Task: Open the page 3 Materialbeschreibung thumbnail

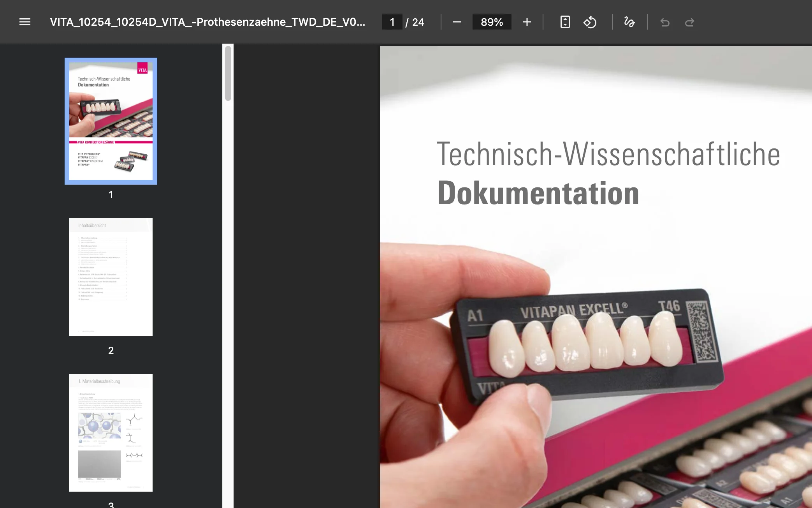Action: click(111, 433)
